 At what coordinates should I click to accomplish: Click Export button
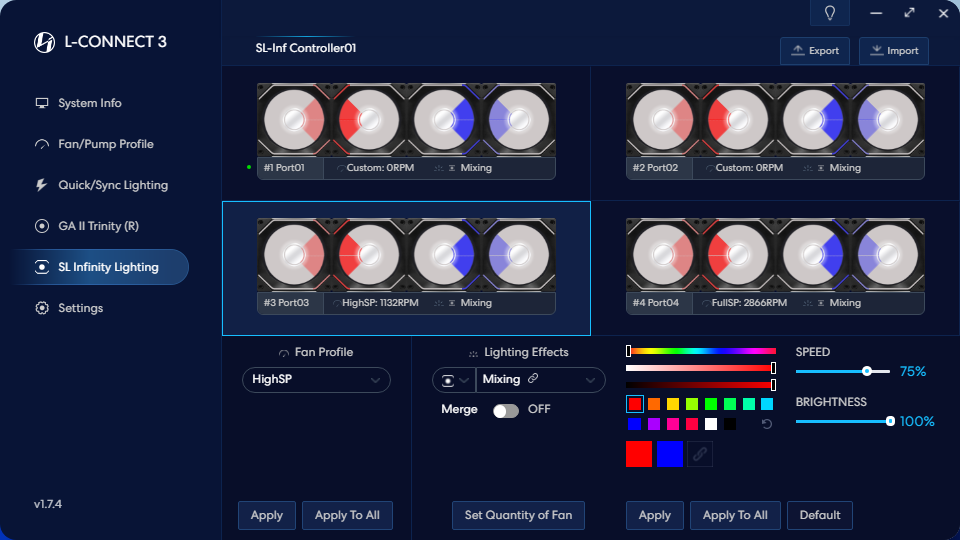(x=815, y=51)
